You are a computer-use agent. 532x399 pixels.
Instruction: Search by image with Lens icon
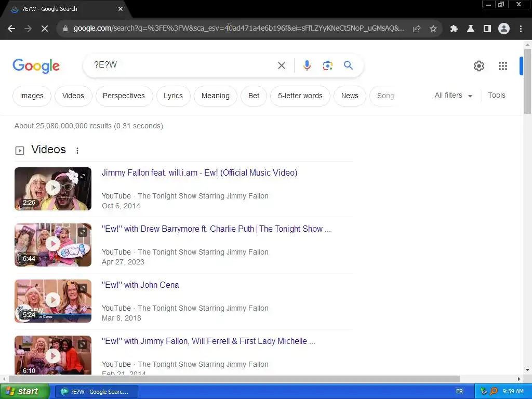328,65
